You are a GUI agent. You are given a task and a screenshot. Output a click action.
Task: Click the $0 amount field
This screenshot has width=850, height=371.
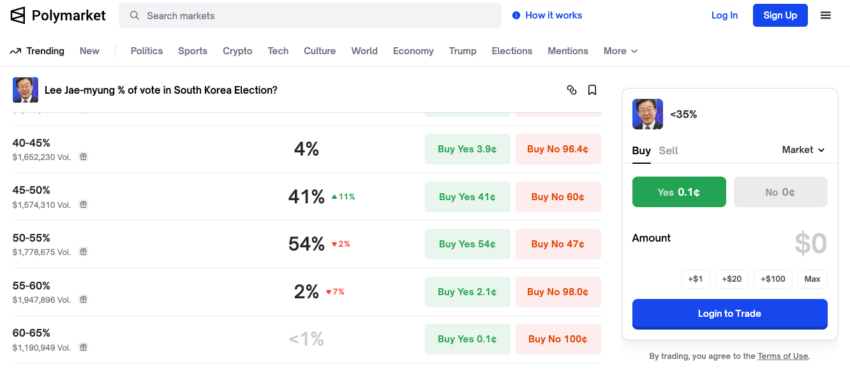click(x=810, y=244)
